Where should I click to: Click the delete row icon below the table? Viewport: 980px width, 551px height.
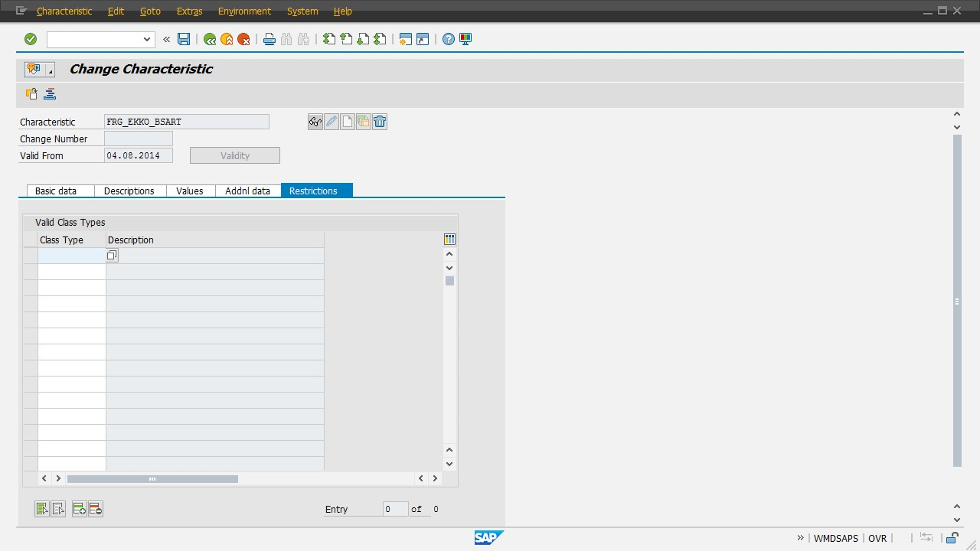tap(96, 509)
